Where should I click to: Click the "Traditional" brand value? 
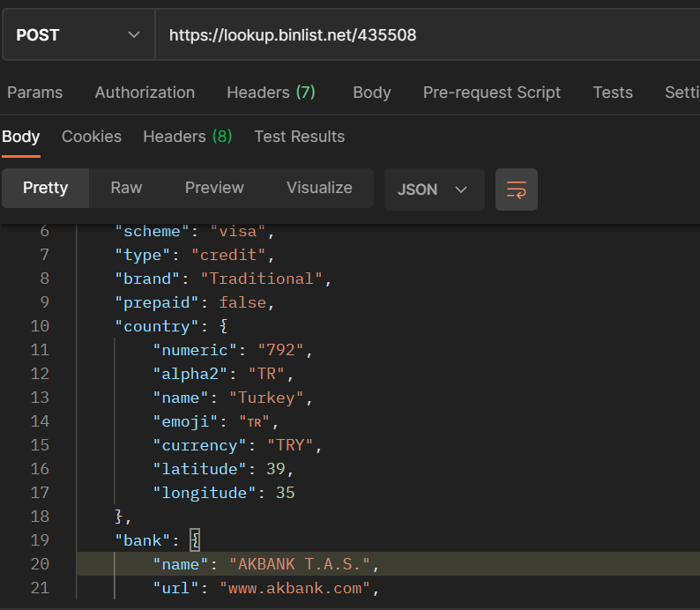(x=262, y=279)
